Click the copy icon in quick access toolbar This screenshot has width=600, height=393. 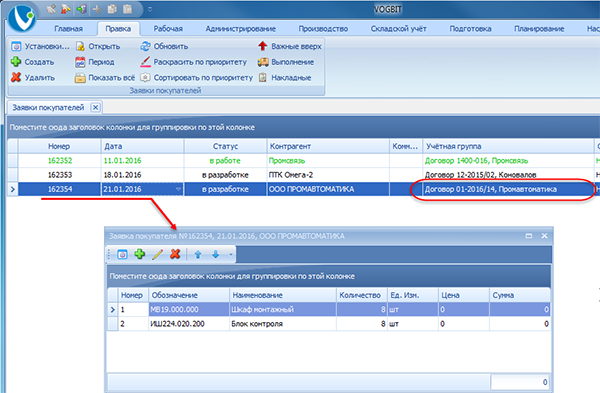click(112, 9)
